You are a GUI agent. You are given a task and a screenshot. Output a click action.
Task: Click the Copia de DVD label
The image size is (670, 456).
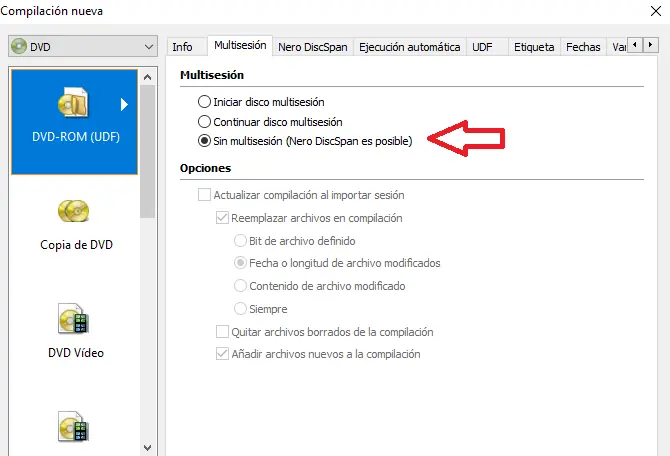pyautogui.click(x=76, y=244)
